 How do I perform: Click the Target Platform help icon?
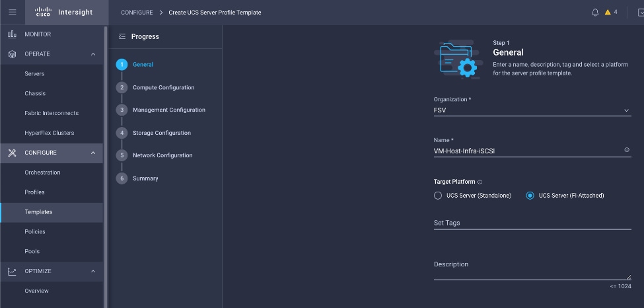[x=480, y=182]
